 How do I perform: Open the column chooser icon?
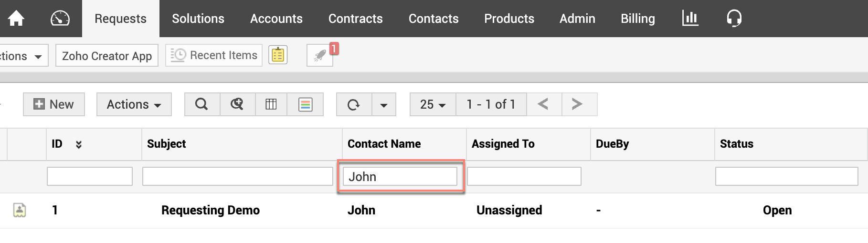[271, 104]
